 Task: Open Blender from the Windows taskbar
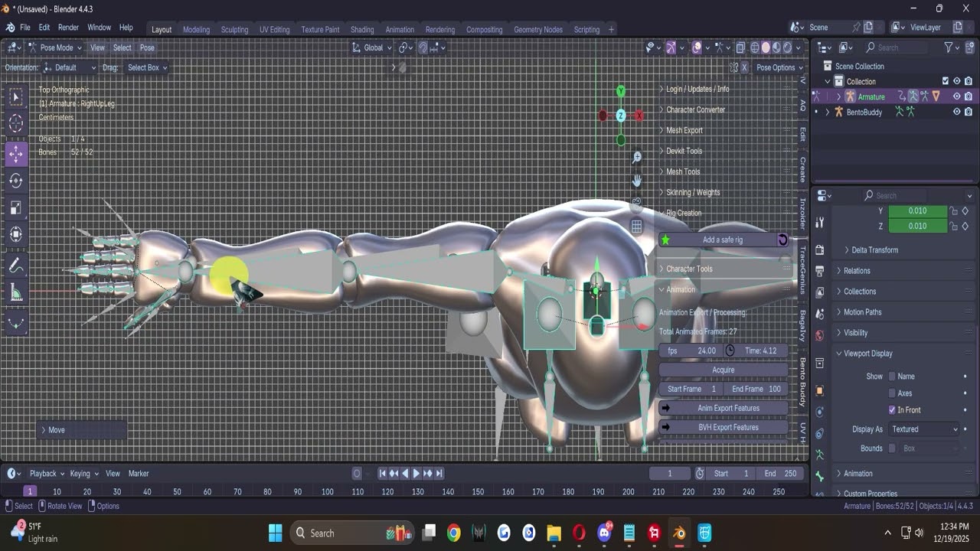[679, 533]
